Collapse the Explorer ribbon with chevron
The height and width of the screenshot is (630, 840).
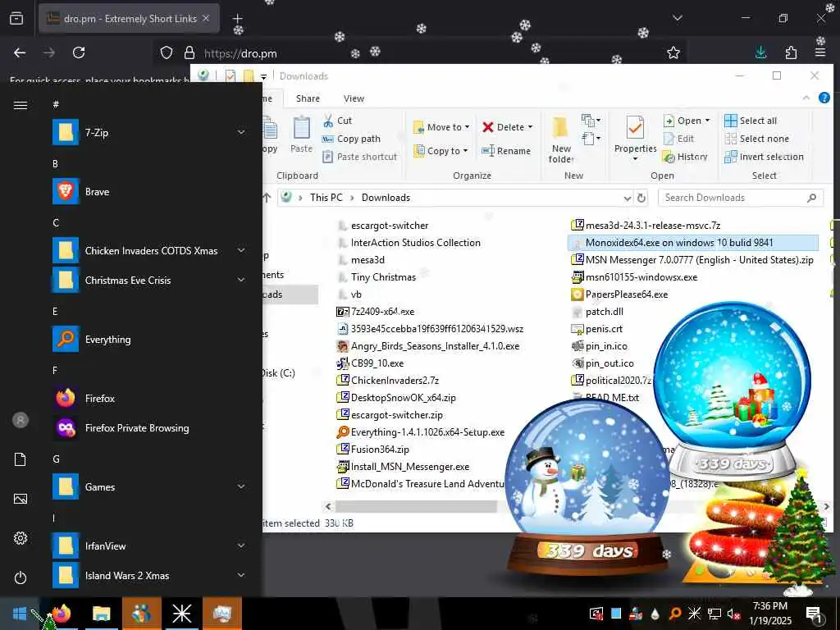[x=806, y=98]
